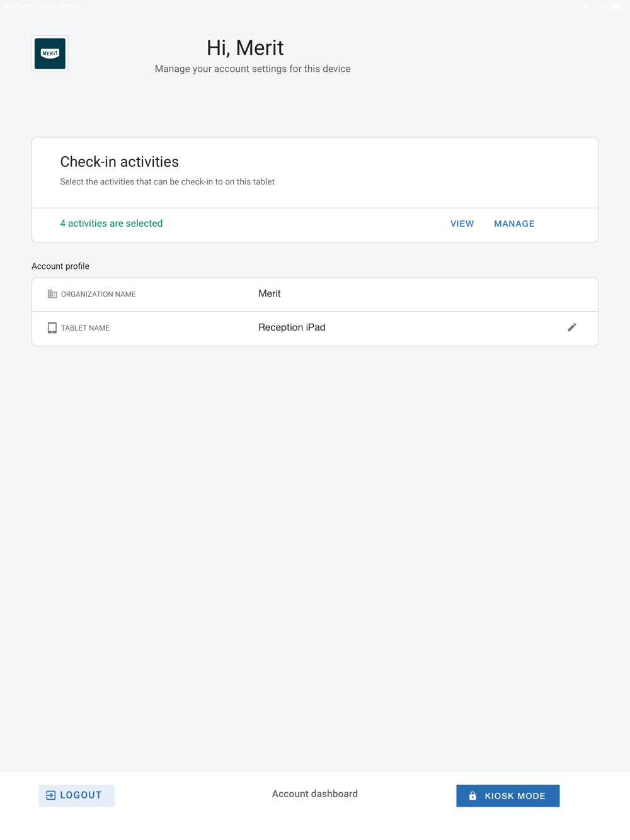Click the TABLET NAME label

pos(85,328)
